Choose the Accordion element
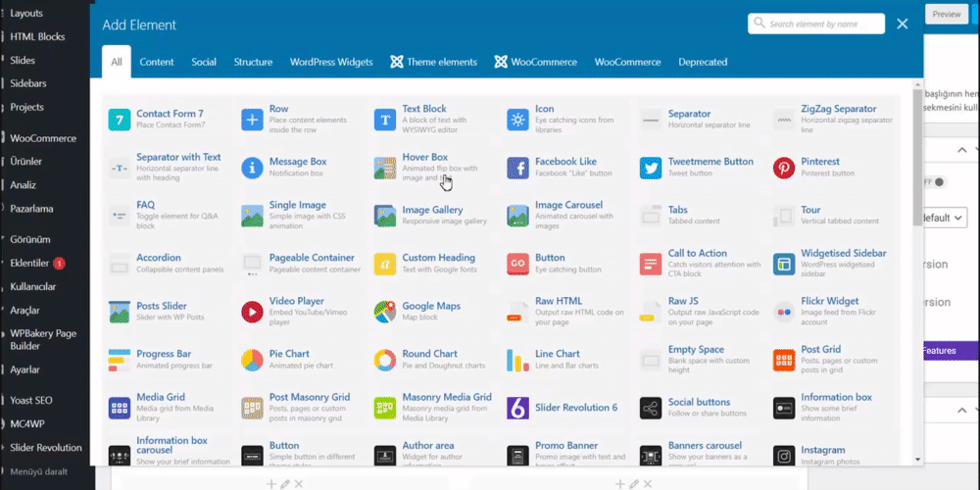Image resolution: width=980 pixels, height=490 pixels. 166,263
